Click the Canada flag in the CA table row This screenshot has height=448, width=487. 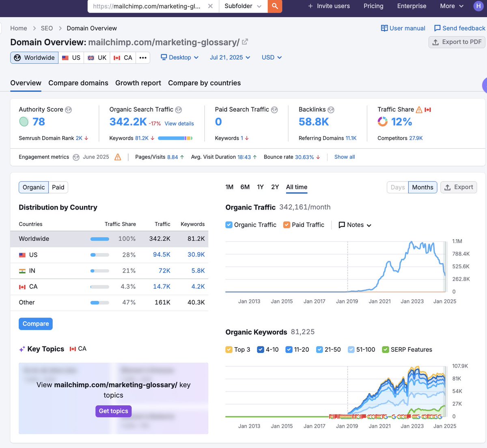[x=22, y=287]
